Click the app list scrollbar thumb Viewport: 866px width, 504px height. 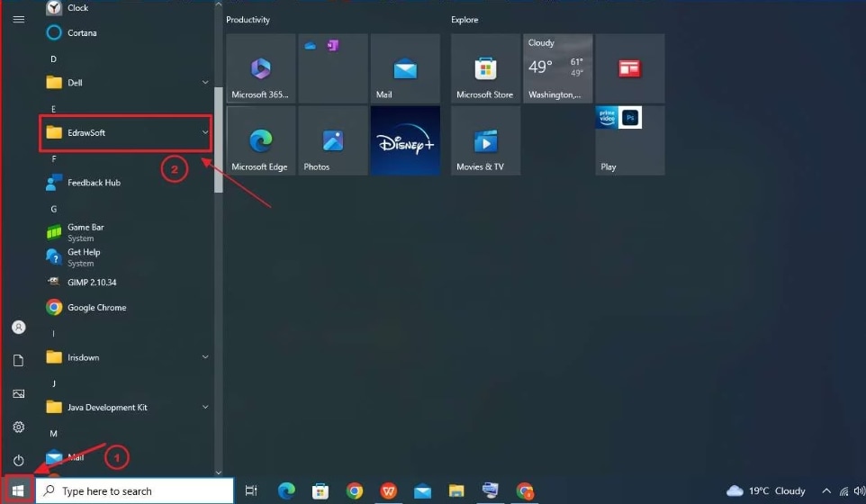pyautogui.click(x=218, y=139)
